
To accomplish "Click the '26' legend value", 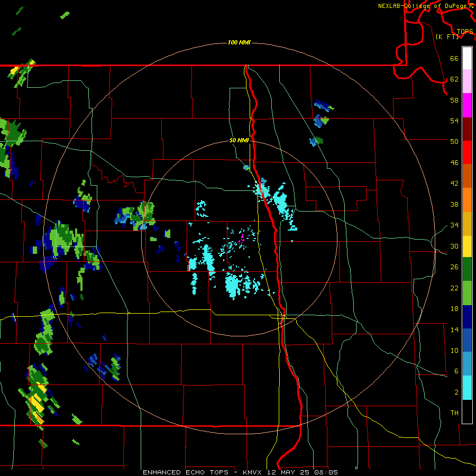I will point(454,267).
